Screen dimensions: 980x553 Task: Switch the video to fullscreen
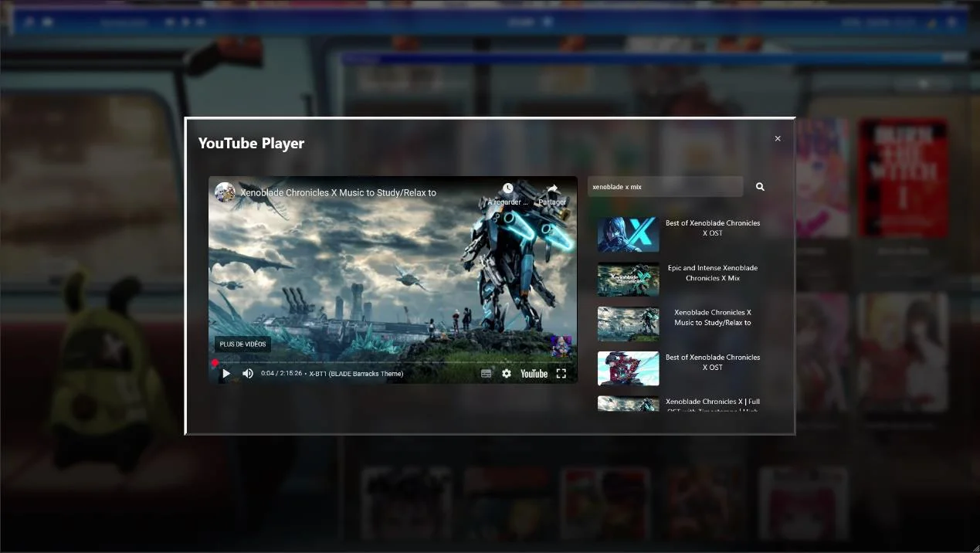click(x=561, y=374)
